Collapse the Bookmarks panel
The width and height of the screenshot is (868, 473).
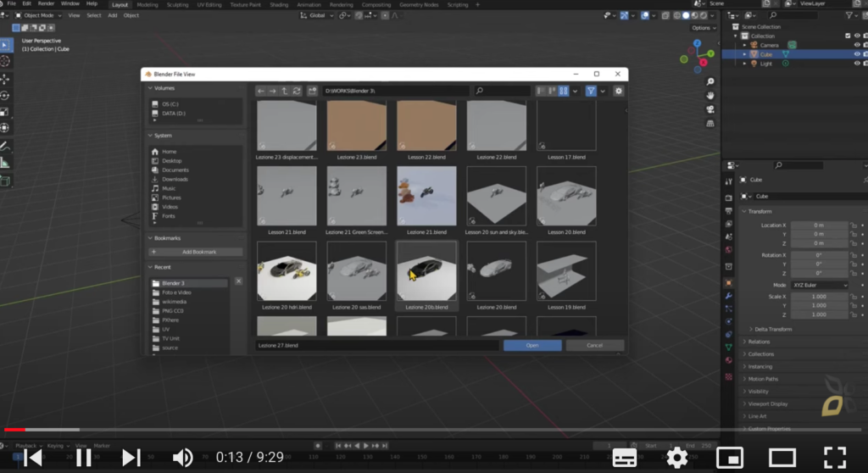tap(150, 238)
